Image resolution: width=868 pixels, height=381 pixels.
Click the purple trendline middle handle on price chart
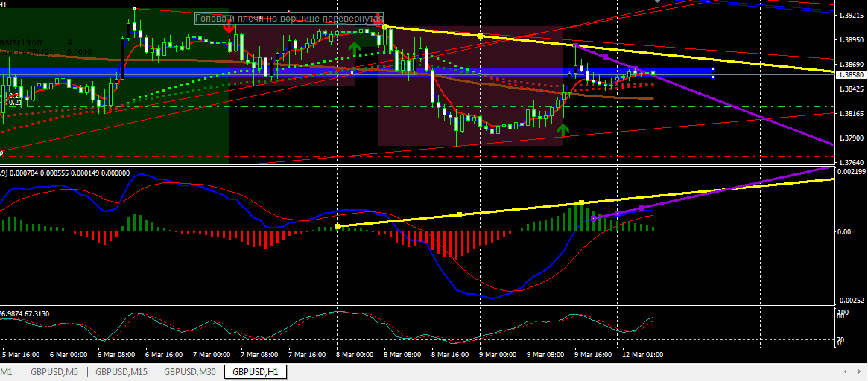coord(605,57)
